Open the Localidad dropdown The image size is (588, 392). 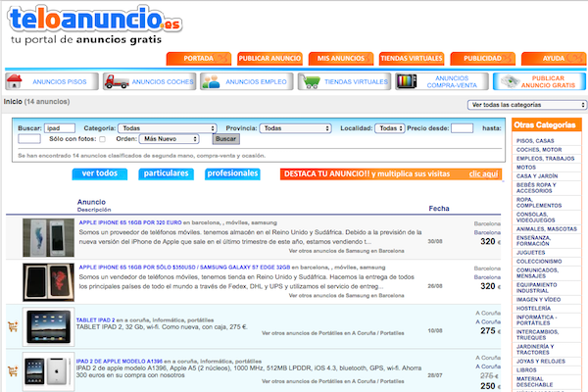click(390, 128)
